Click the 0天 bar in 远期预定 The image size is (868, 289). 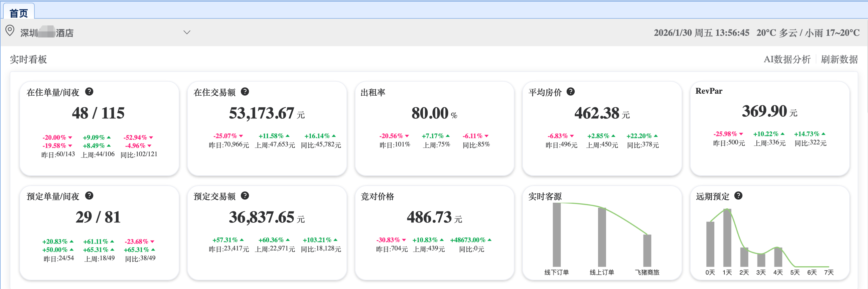pos(710,244)
